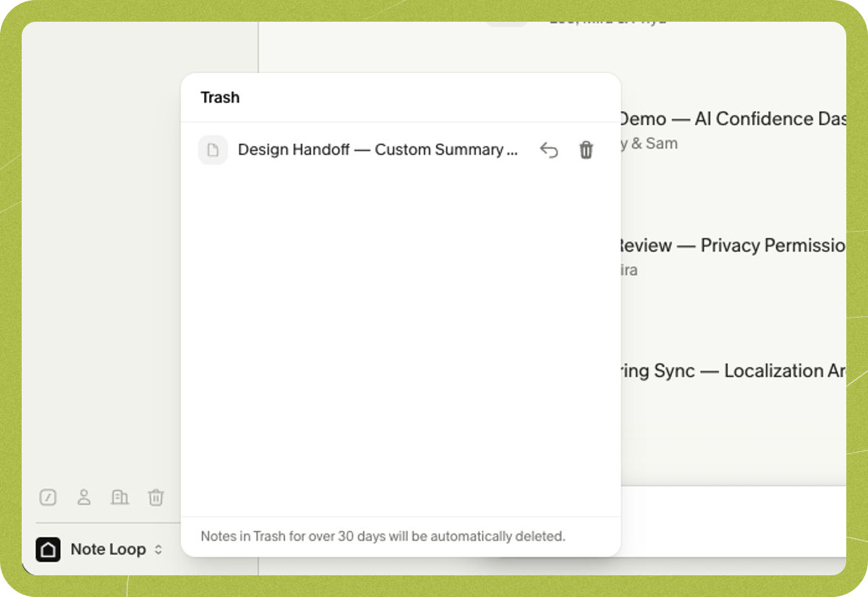Click the document icon beside Design Handoff
Viewport: 868px width, 597px height.
tap(213, 150)
